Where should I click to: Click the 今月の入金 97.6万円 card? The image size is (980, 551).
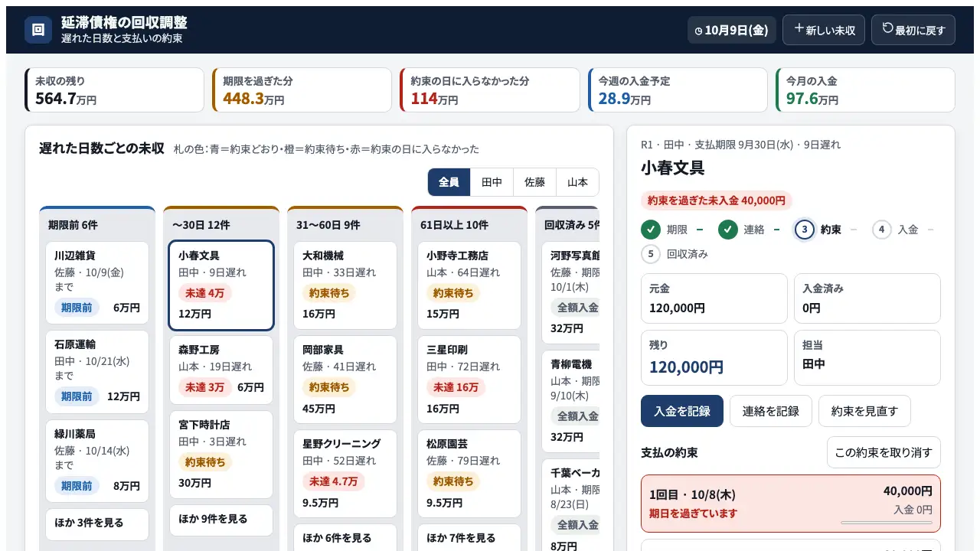[x=865, y=90]
